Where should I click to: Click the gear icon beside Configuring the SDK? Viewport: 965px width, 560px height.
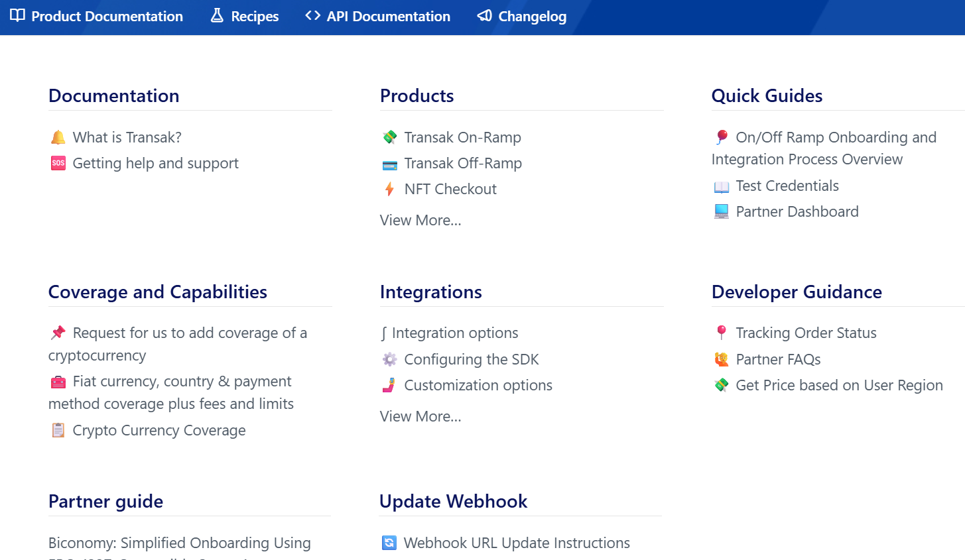click(x=390, y=359)
